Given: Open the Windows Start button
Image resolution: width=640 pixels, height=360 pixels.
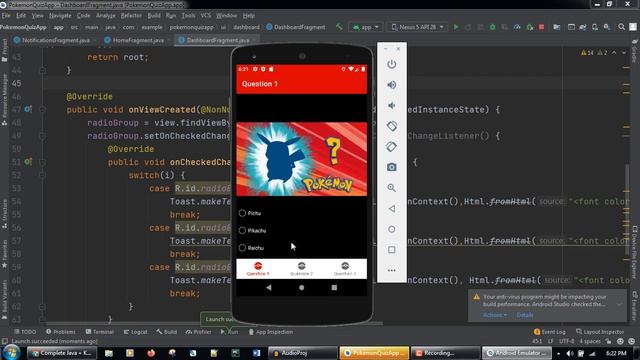Looking at the screenshot, I should [11, 353].
